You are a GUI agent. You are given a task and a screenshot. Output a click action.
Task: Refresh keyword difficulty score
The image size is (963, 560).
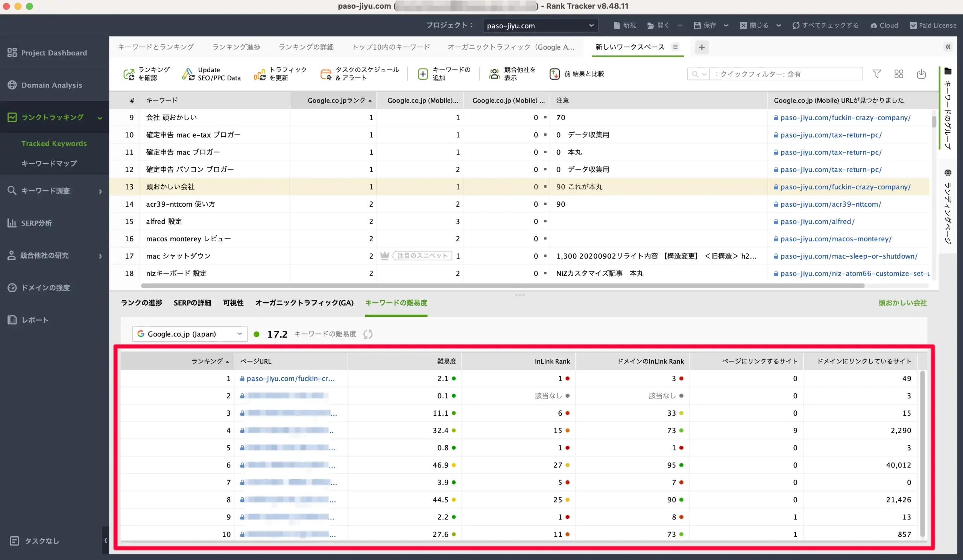pyautogui.click(x=368, y=334)
